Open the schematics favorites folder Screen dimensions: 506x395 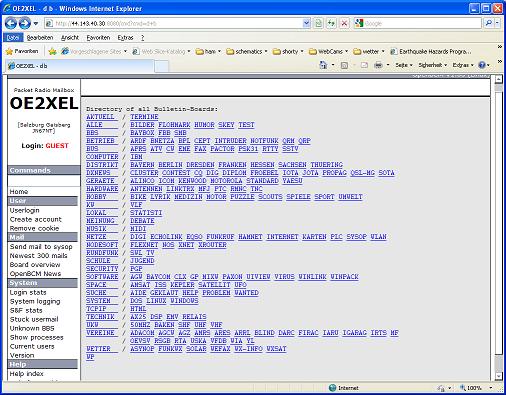tap(247, 51)
